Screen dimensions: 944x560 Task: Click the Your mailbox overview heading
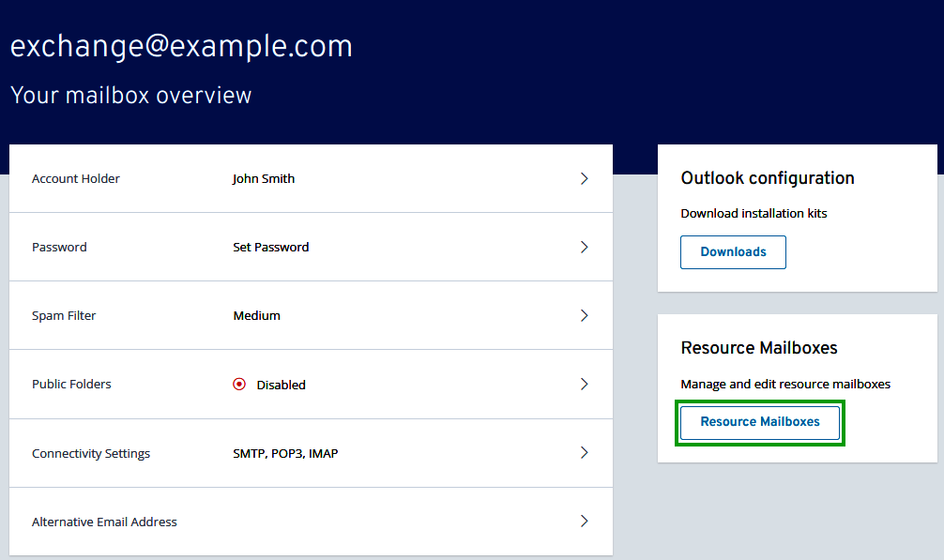[130, 95]
